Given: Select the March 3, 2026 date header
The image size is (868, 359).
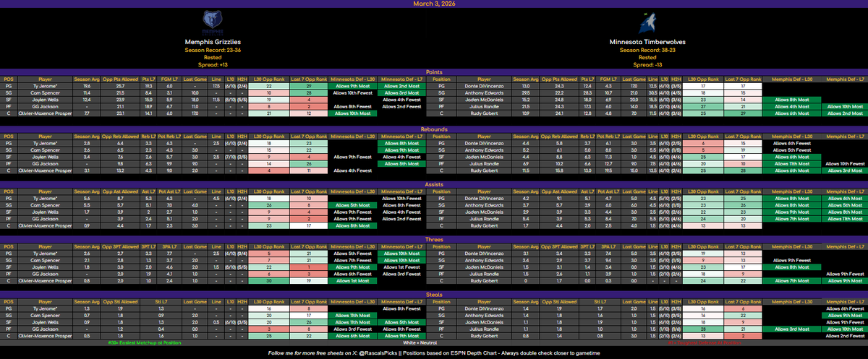Looking at the screenshot, I should point(434,4).
